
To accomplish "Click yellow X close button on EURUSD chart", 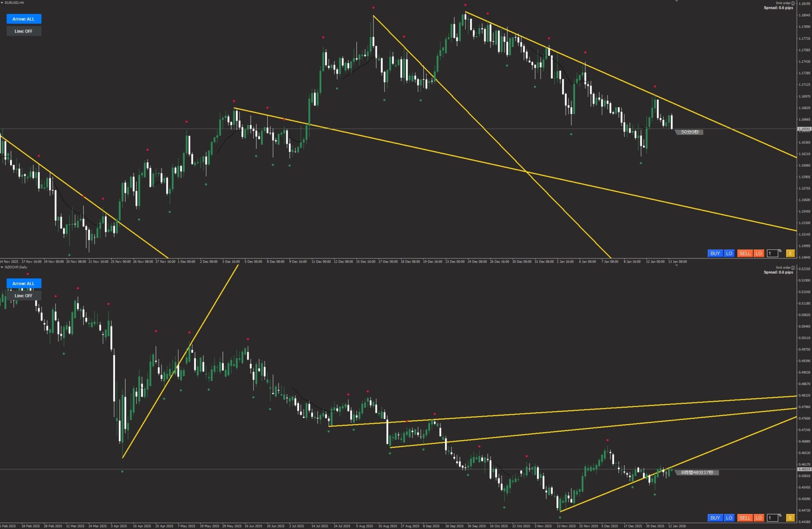I will click(x=790, y=253).
